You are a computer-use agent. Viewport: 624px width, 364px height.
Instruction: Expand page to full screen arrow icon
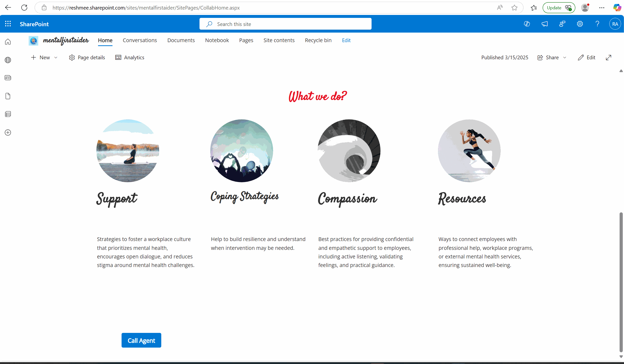pyautogui.click(x=608, y=57)
